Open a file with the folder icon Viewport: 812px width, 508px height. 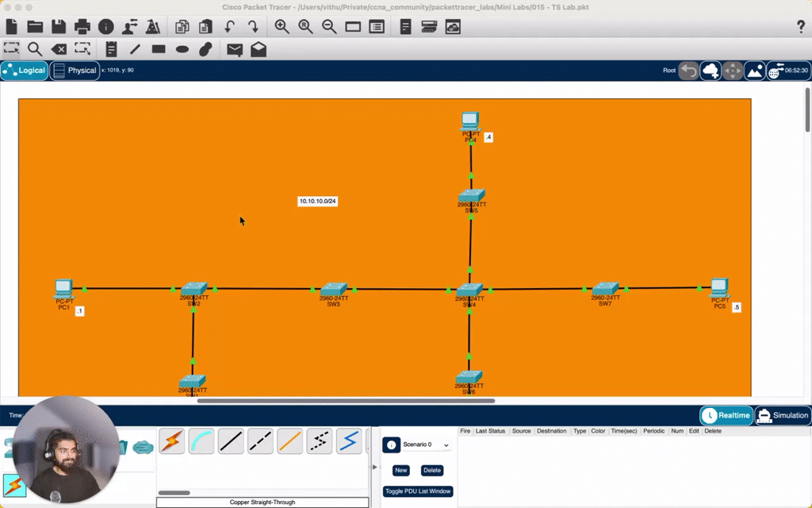(35, 26)
